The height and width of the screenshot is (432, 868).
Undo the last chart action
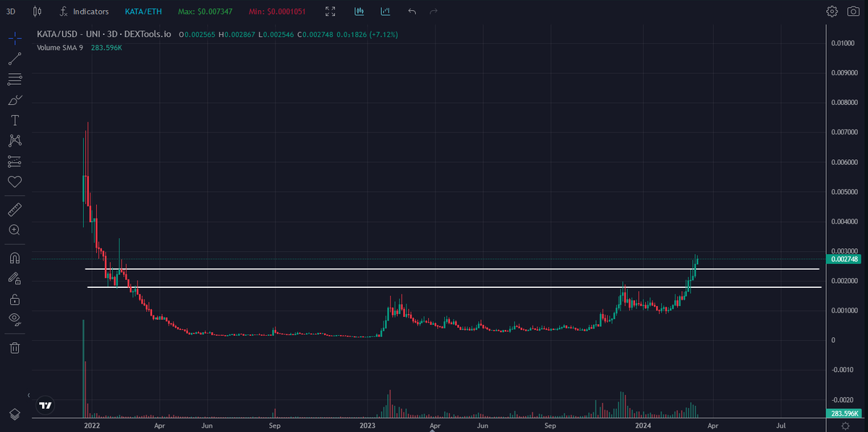tap(412, 12)
